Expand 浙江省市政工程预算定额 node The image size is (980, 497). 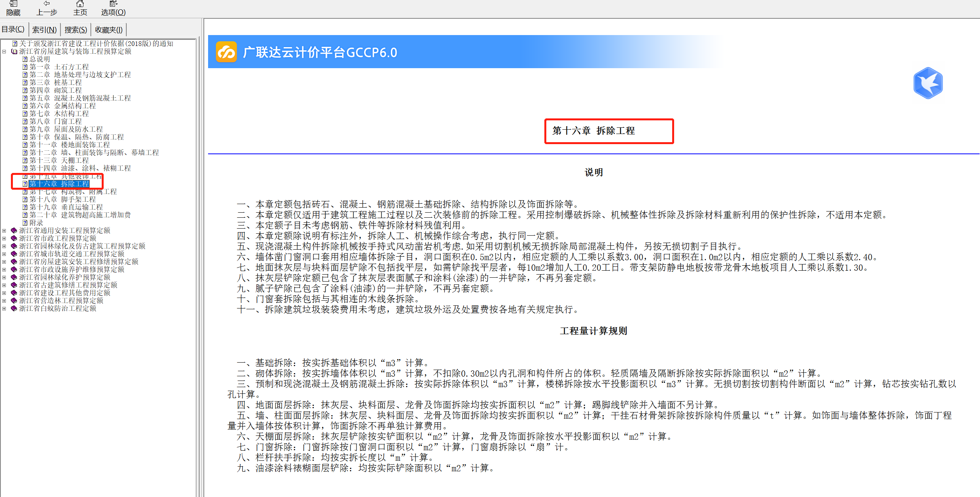(x=4, y=238)
